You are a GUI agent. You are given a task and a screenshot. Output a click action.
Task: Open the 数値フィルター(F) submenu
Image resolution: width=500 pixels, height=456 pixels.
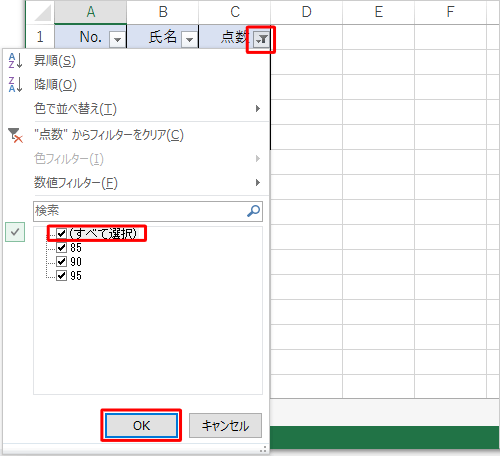tap(136, 183)
